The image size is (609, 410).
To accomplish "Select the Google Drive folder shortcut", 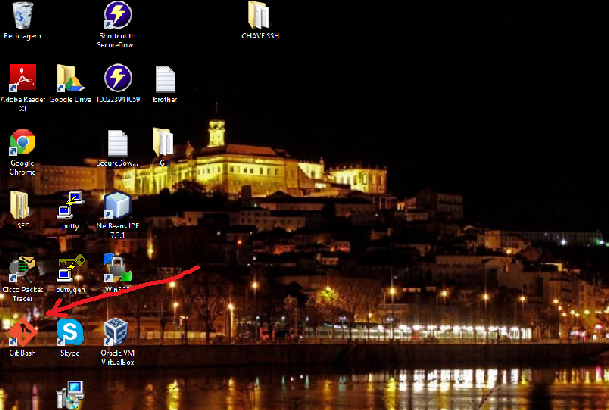I will 69,79.
